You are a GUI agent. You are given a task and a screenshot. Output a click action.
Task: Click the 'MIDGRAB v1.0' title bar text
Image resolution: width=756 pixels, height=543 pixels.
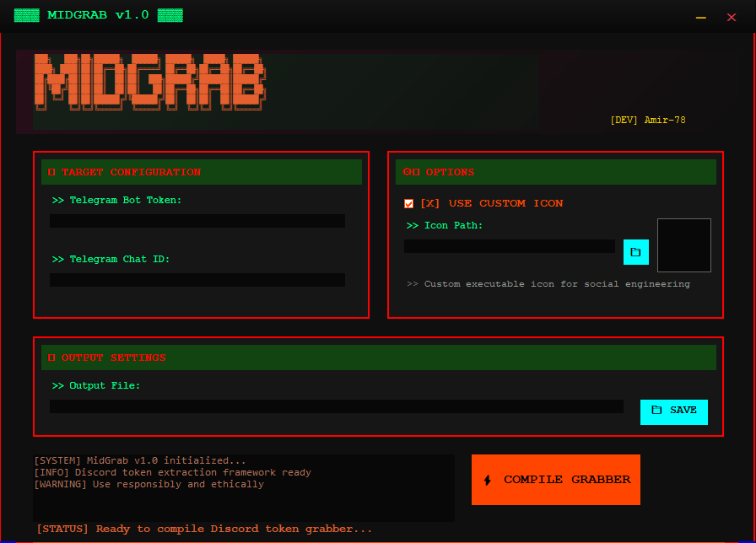(x=98, y=15)
